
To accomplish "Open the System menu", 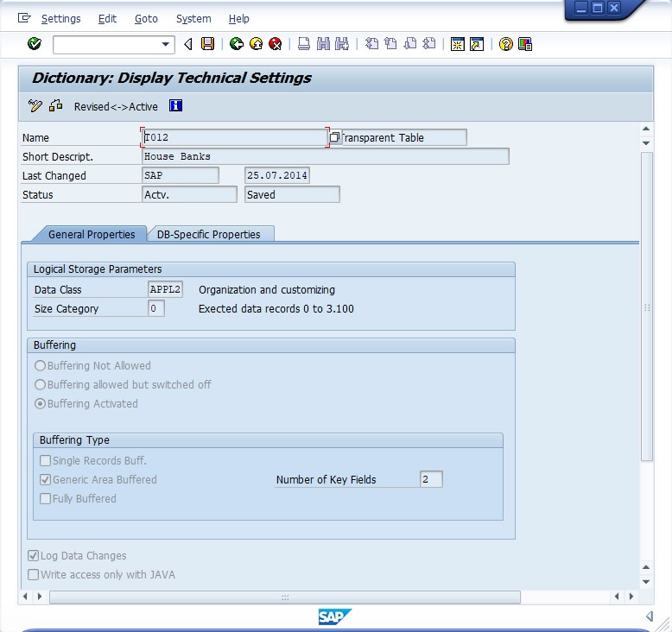I will [193, 19].
